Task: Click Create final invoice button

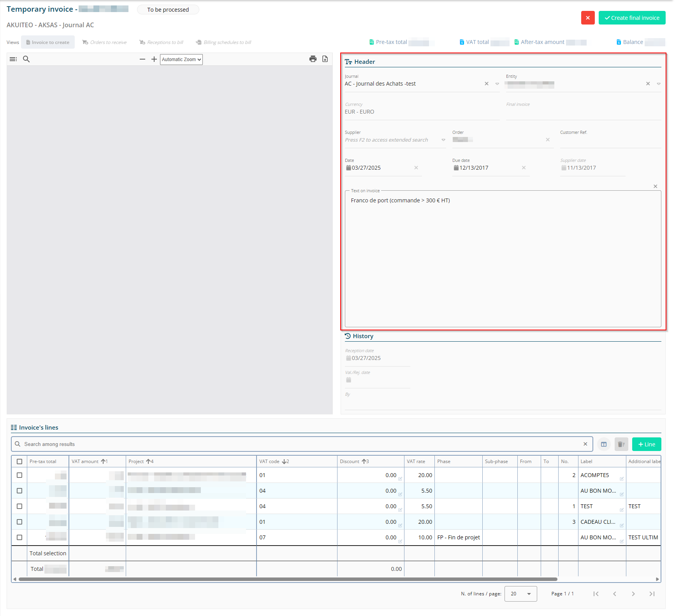Action: 632,18
